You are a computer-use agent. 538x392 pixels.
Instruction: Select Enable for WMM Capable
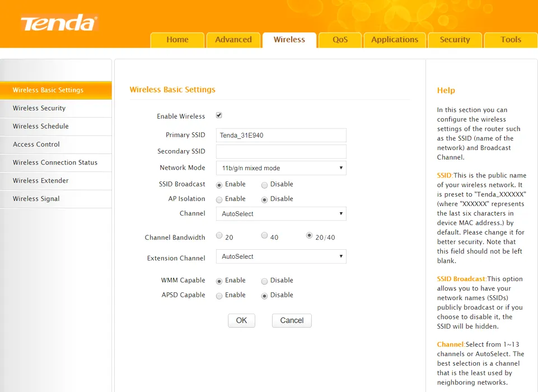(x=219, y=282)
